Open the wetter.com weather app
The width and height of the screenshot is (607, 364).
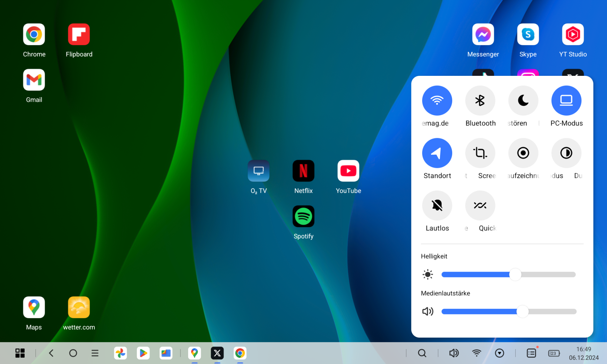(x=79, y=307)
